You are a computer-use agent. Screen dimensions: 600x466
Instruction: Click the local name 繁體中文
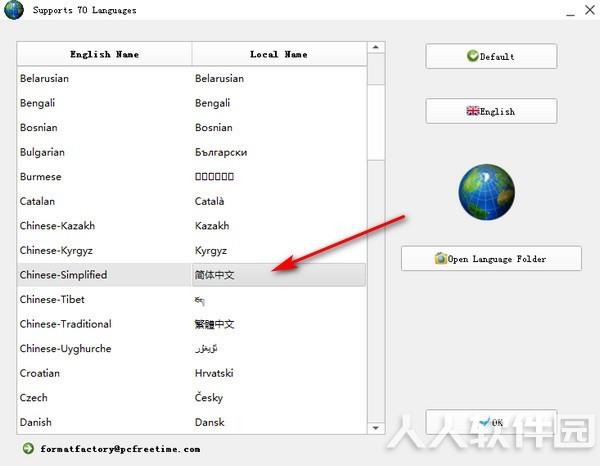[214, 324]
